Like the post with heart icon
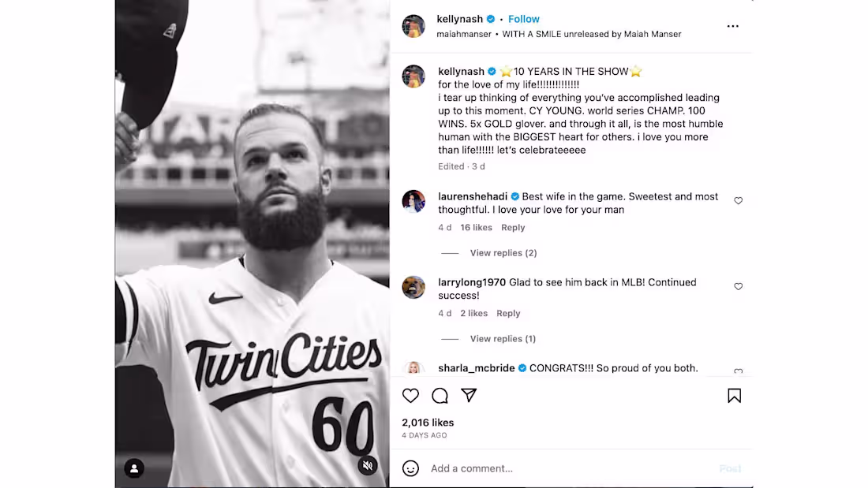This screenshot has height=488, width=868. 410,396
